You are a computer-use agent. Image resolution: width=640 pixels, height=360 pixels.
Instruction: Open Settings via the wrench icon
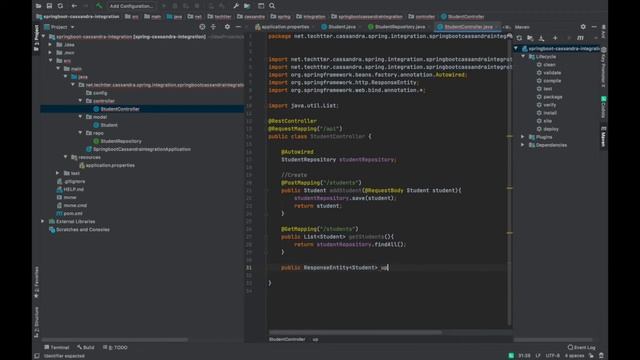click(x=236, y=6)
